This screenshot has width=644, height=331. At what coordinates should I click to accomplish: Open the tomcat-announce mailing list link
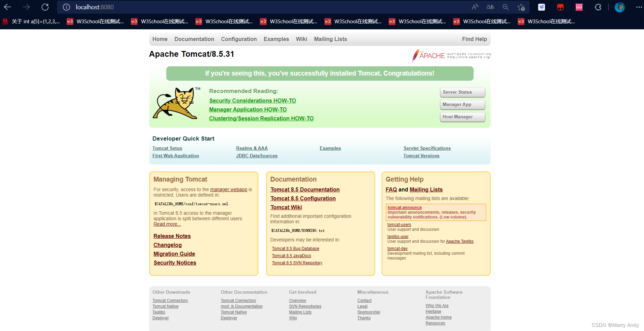tap(405, 208)
